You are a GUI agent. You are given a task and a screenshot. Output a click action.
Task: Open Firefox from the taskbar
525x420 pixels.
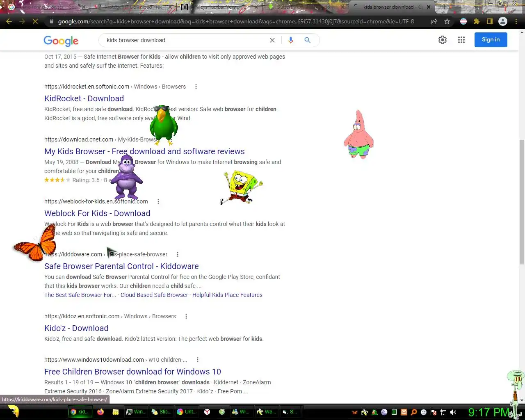(100, 412)
